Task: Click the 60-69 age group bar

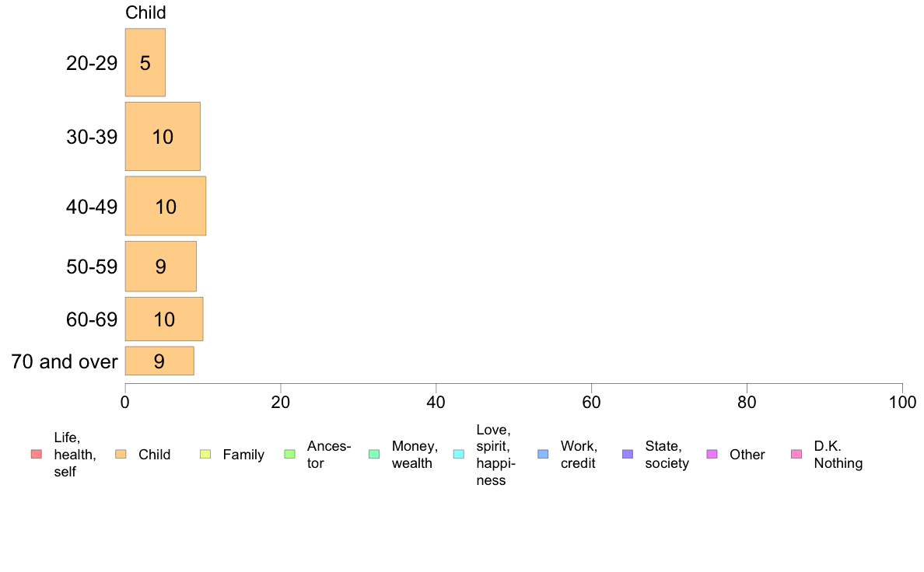Action: click(164, 319)
